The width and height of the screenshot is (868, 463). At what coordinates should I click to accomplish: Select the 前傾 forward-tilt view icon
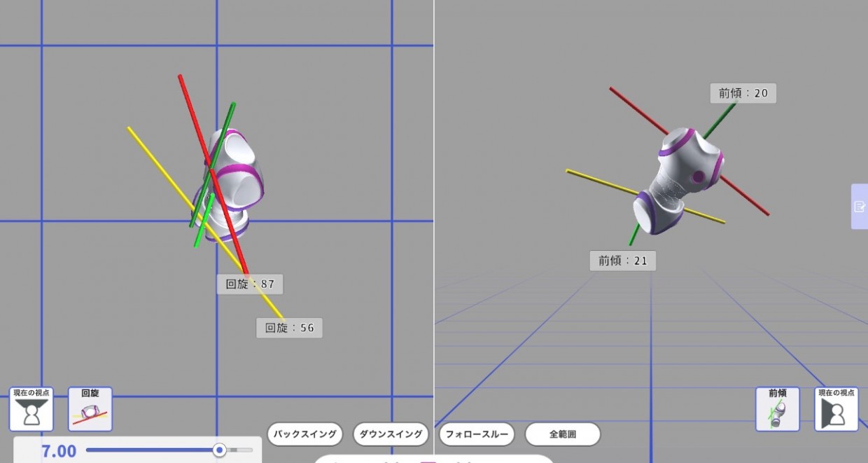pos(777,409)
